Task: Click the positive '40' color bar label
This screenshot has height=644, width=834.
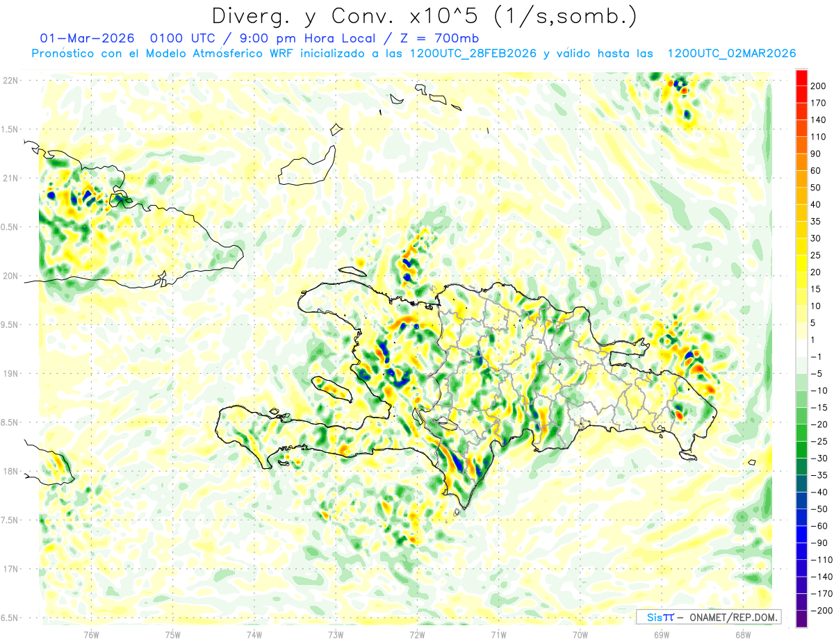Action: (x=817, y=205)
